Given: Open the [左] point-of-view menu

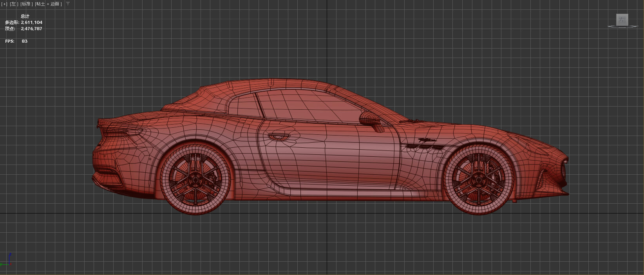Looking at the screenshot, I should coord(14,4).
